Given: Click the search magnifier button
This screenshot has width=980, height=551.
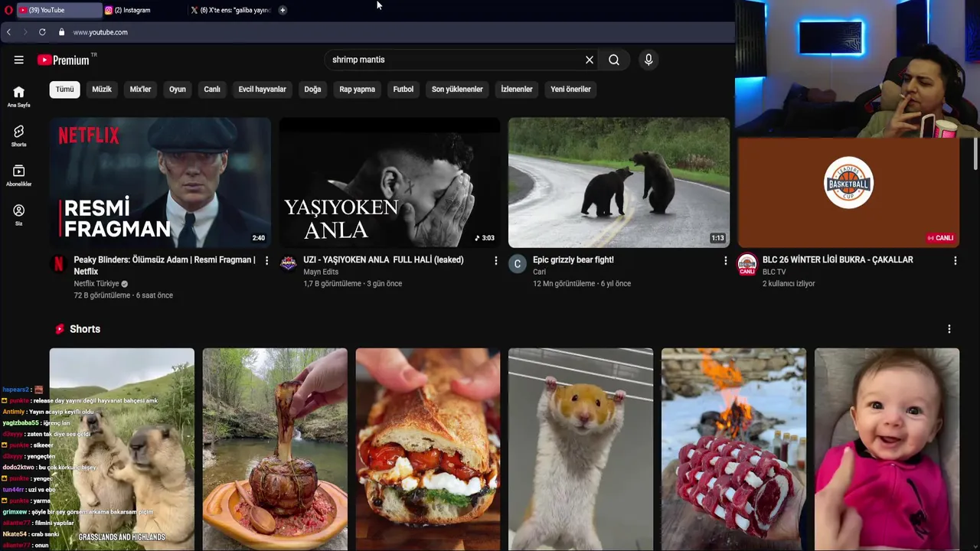Looking at the screenshot, I should pyautogui.click(x=614, y=60).
